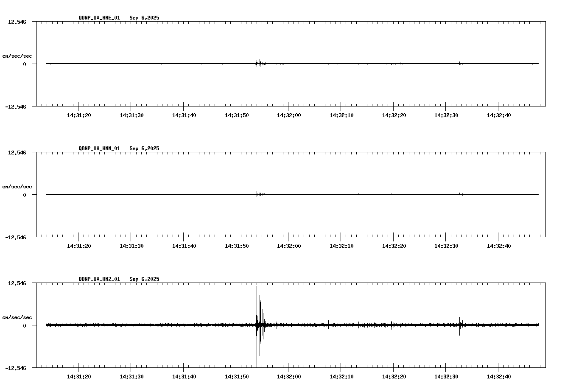576x392 pixels.
Task: Click the 14:32:40 time label on the bottom axis
Action: coord(500,376)
